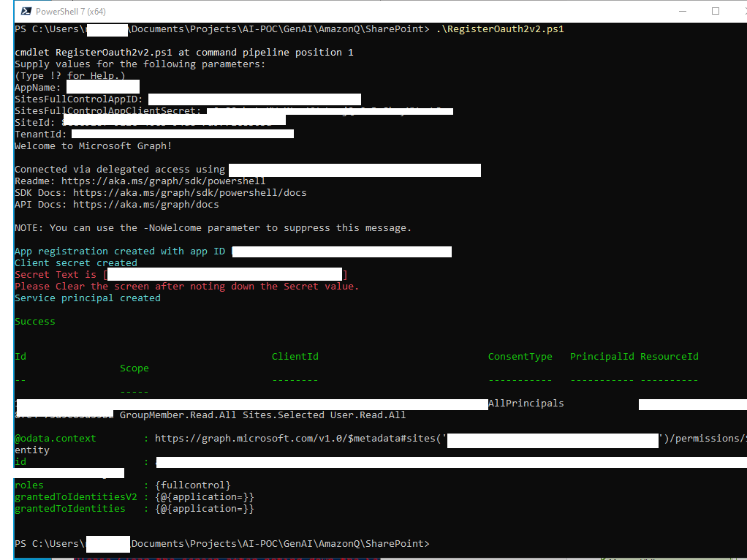This screenshot has width=747, height=560.
Task: Click the 'Sites.Selected' scope value
Action: [x=284, y=415]
